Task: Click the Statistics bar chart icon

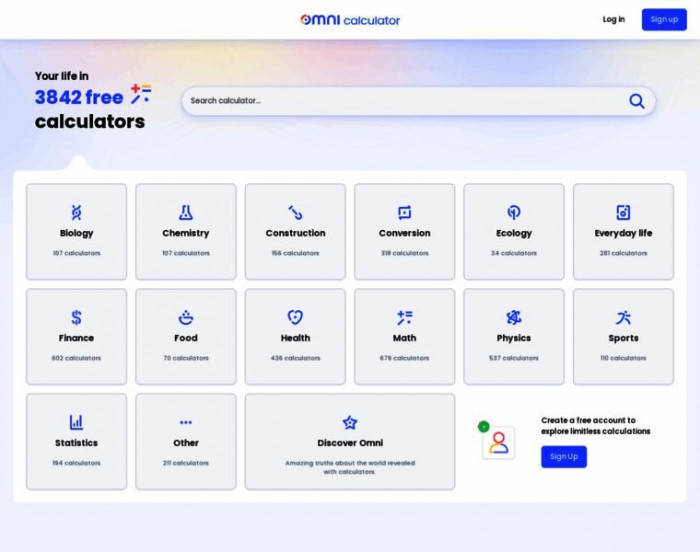Action: coord(76,422)
